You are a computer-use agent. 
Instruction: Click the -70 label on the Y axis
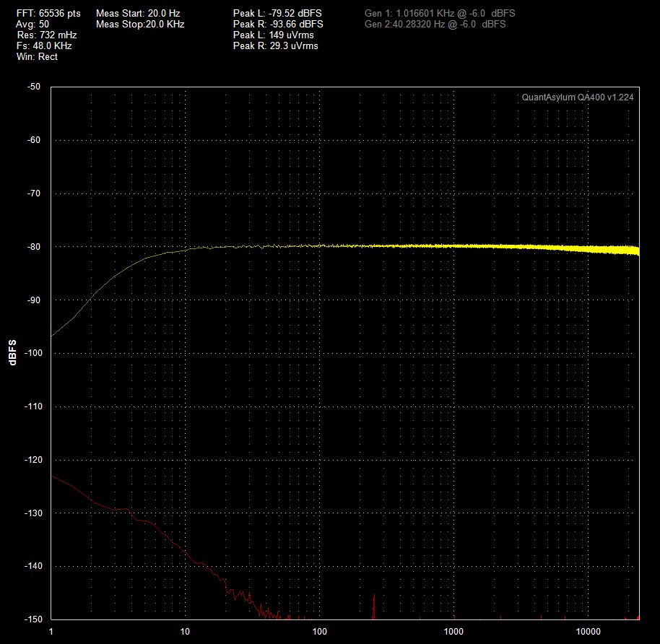34,193
